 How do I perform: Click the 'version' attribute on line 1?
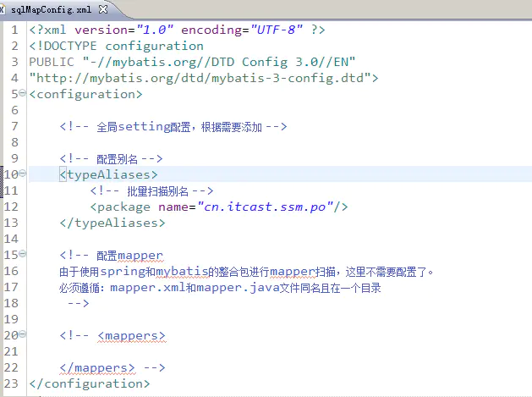[x=101, y=30]
